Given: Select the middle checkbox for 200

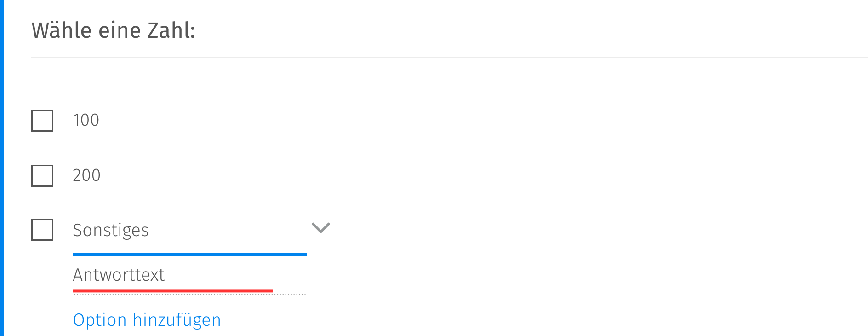Looking at the screenshot, I should pos(42,175).
